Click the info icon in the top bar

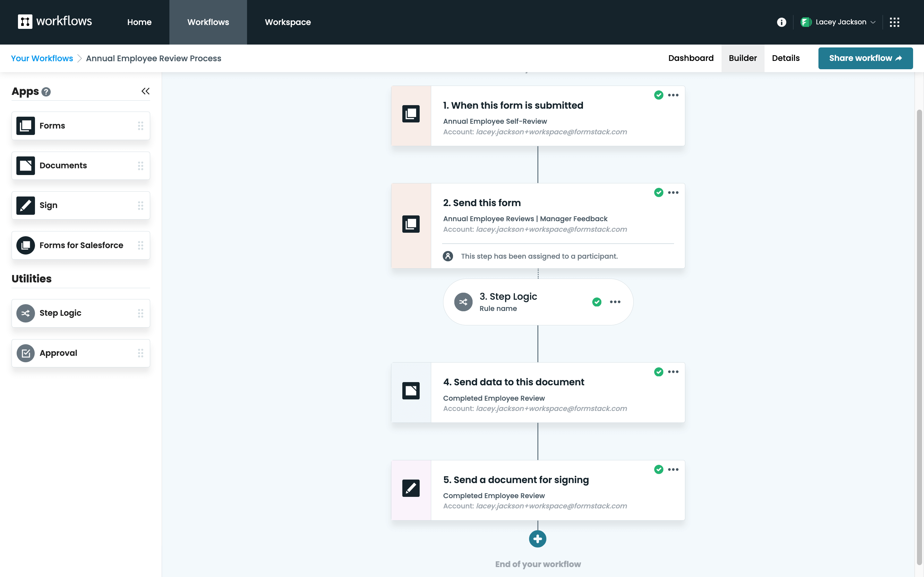(782, 22)
